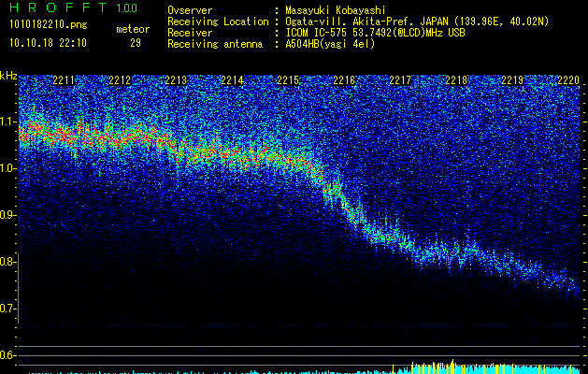
Task: Click the 2220 time marker
Action: point(568,80)
